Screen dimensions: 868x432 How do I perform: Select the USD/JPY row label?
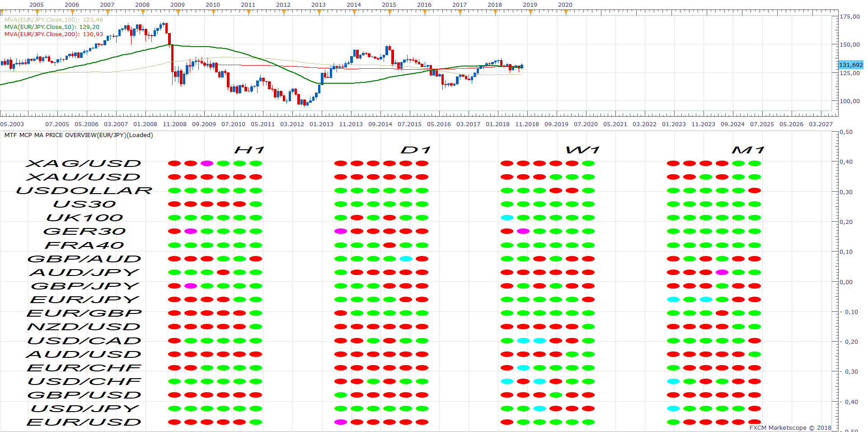click(x=85, y=409)
